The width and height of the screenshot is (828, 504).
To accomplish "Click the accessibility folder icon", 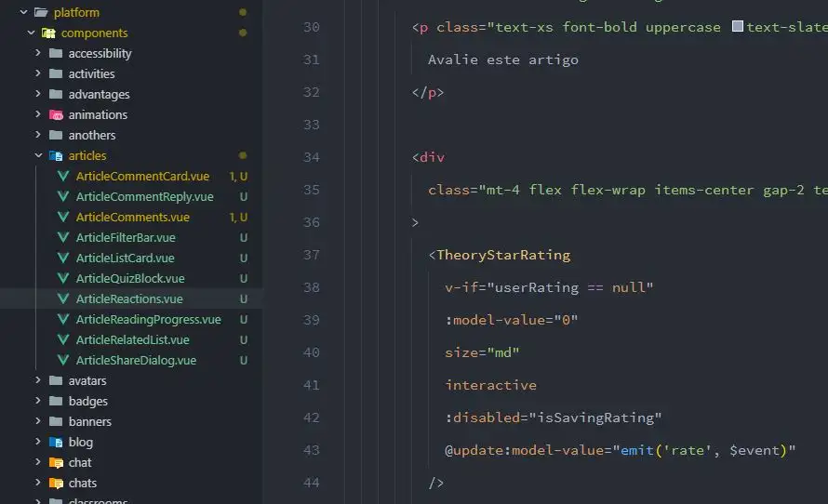I will [56, 53].
